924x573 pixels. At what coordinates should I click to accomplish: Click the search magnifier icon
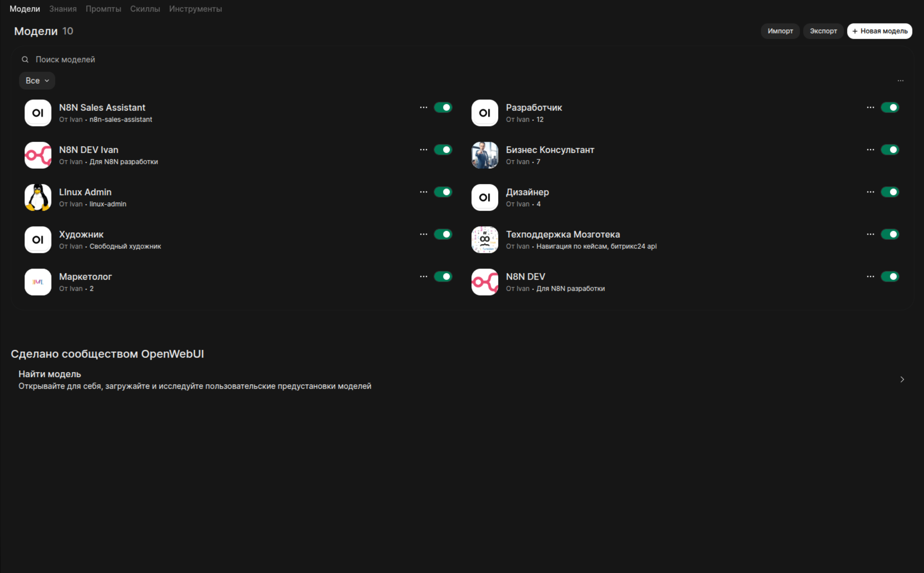point(25,59)
